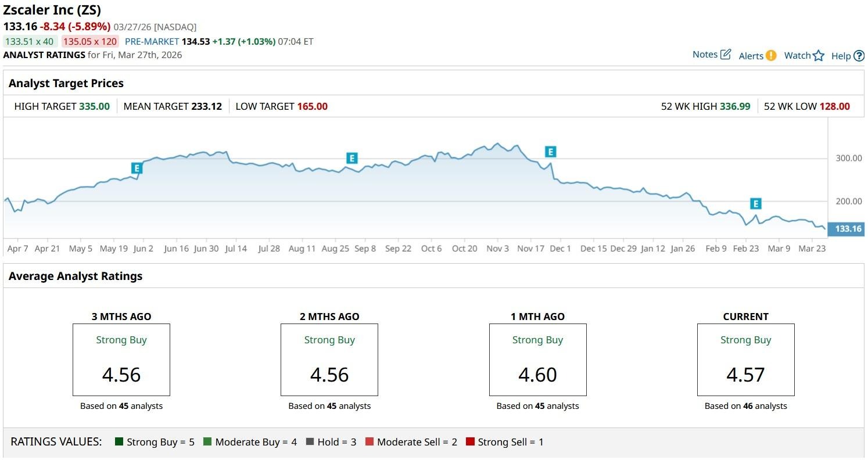Click the earnings marker near Sep 8
868x460 pixels.
[351, 158]
